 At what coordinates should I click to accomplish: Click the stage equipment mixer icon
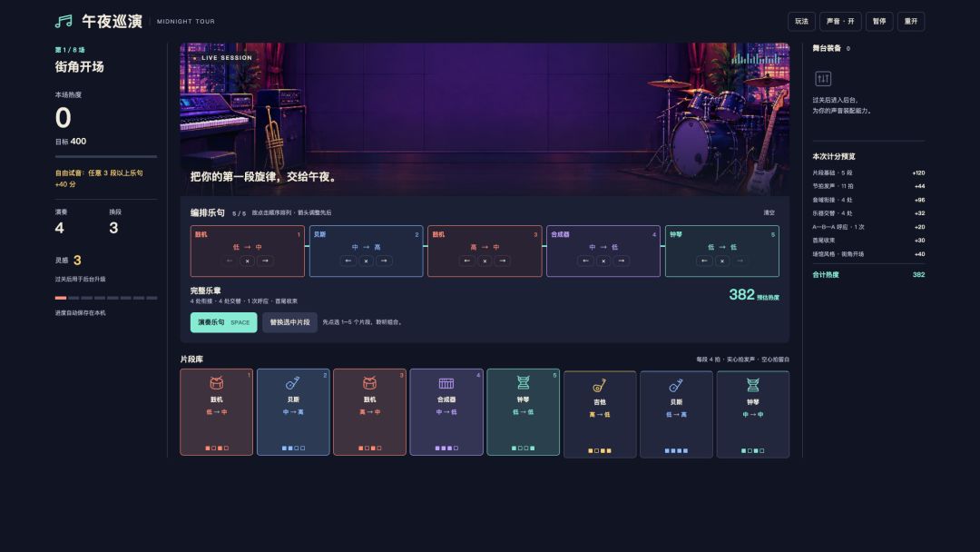pos(823,79)
